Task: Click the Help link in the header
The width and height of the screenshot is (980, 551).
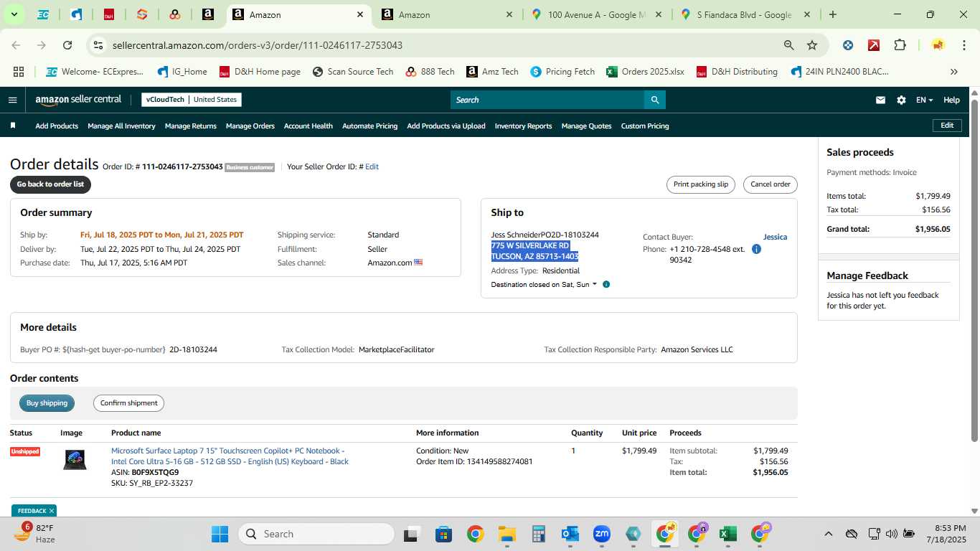Action: tap(951, 100)
